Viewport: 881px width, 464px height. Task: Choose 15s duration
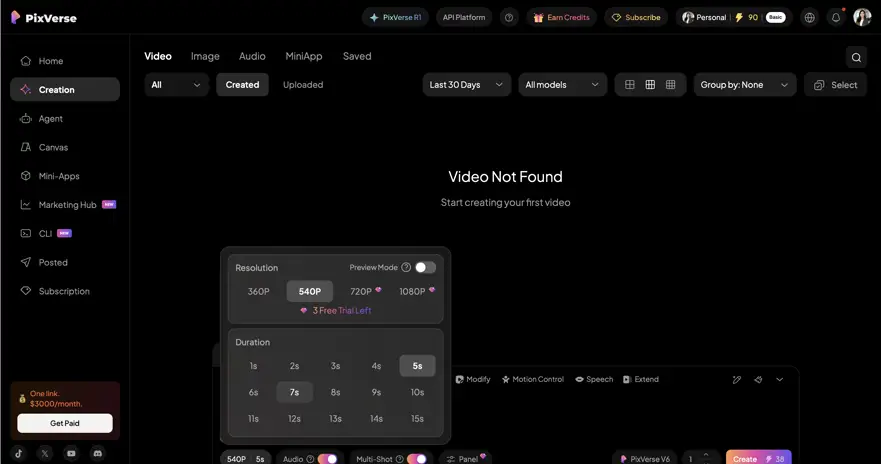417,418
